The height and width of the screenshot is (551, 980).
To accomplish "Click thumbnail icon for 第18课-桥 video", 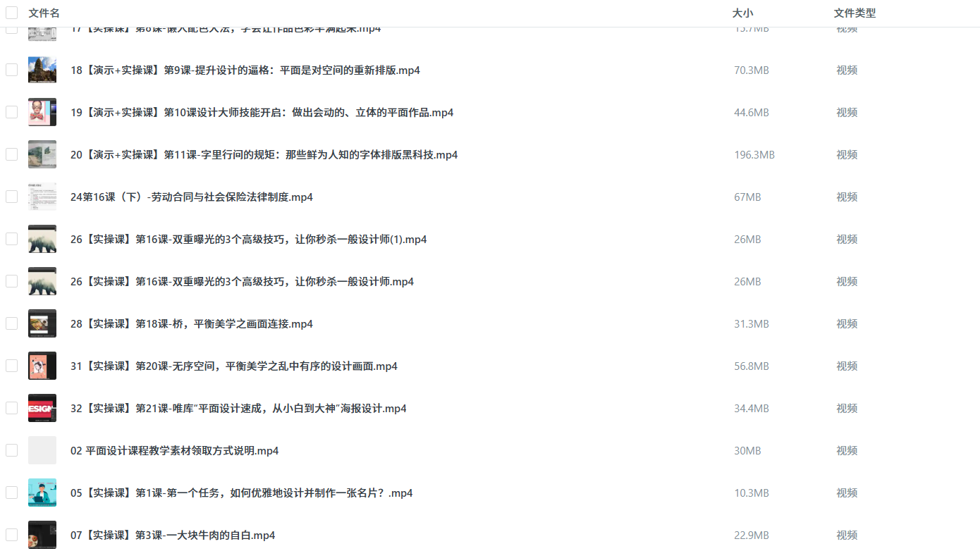I will [x=42, y=323].
